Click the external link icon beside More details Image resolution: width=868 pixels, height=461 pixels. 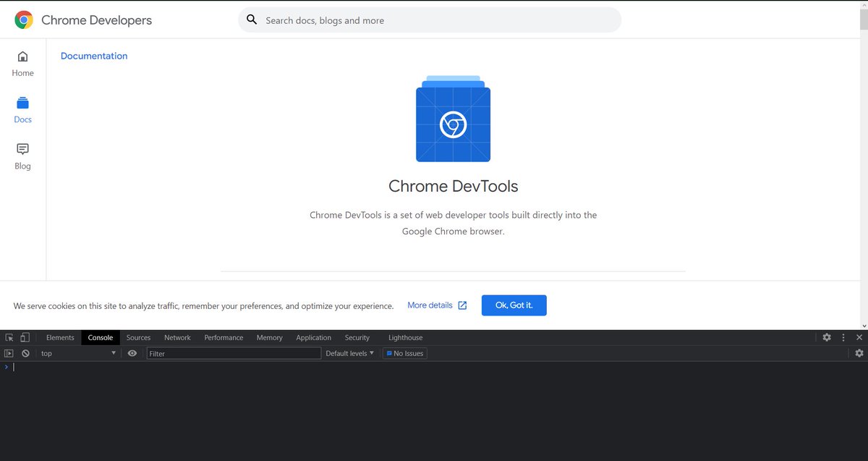click(462, 305)
